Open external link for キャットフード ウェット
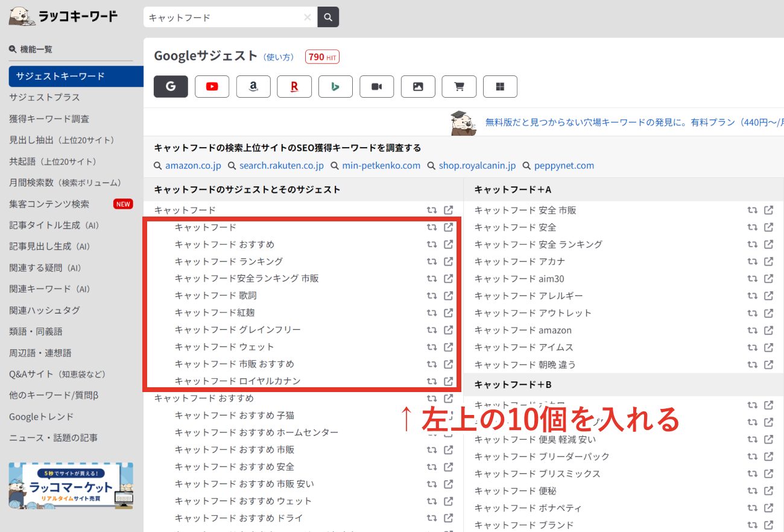The width and height of the screenshot is (784, 532). [x=449, y=347]
